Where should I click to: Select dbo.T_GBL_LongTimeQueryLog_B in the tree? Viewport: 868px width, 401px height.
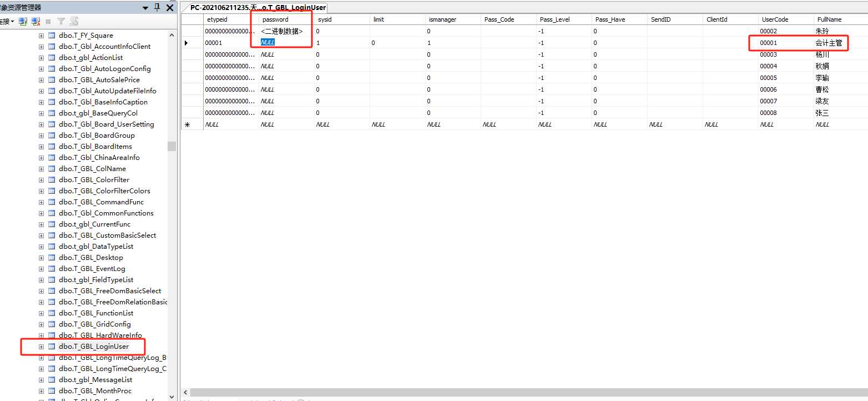point(113,358)
